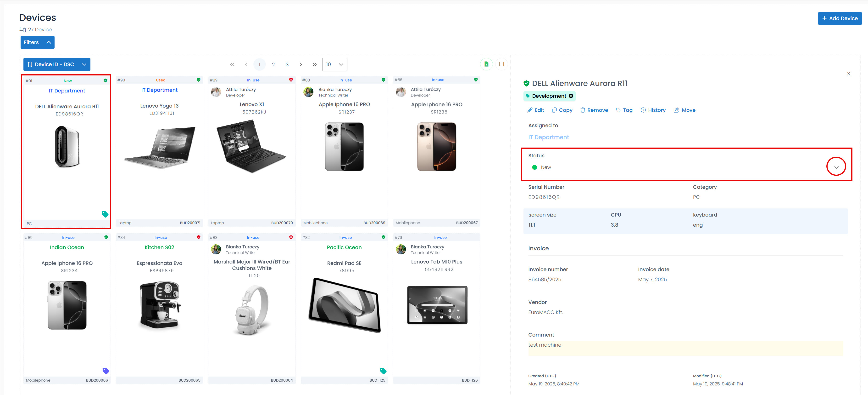Close the device details panel

click(x=848, y=74)
